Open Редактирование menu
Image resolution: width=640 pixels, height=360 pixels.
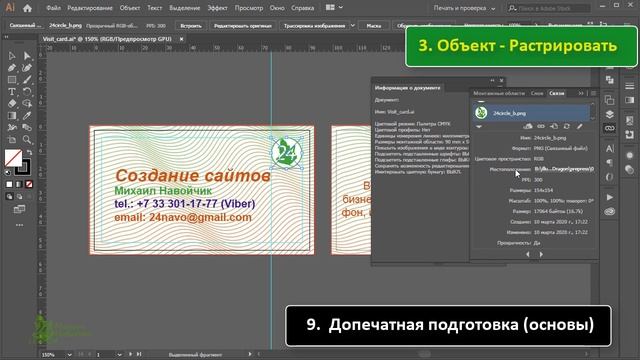coord(91,8)
